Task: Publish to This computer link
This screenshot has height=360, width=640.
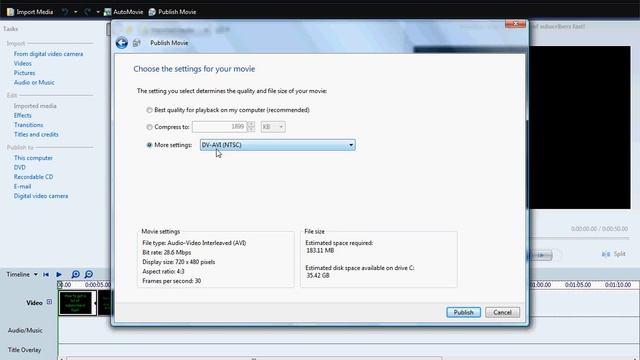Action: 33,158
